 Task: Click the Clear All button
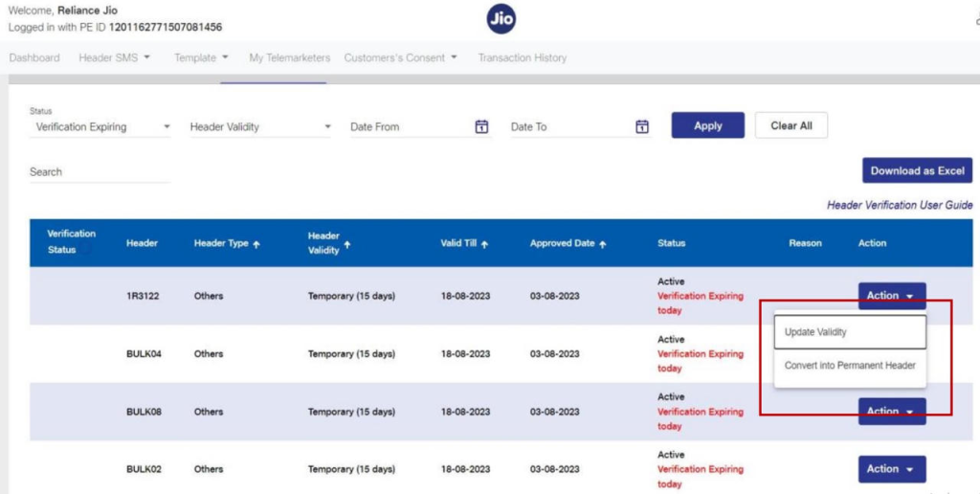[x=791, y=125]
